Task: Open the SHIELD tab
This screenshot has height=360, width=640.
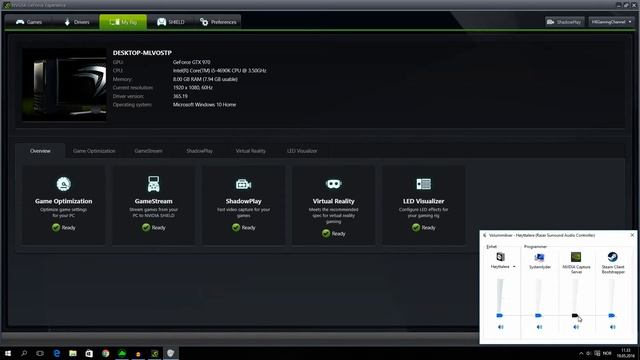Action: pos(171,22)
